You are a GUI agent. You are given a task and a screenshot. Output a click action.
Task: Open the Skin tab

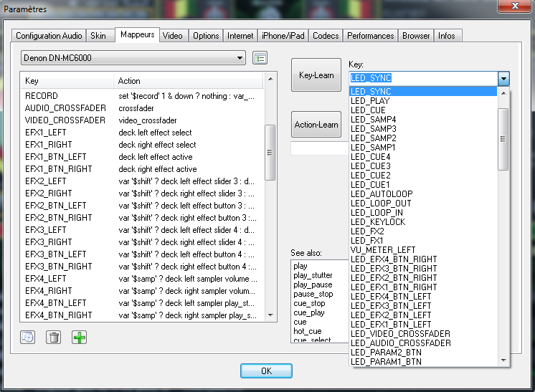click(98, 36)
